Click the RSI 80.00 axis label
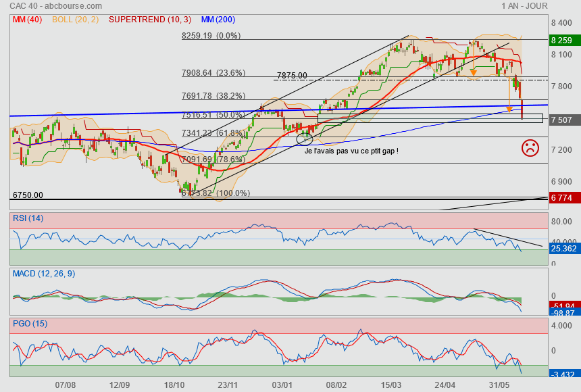Viewport: 581px width, 392px height. [x=561, y=222]
